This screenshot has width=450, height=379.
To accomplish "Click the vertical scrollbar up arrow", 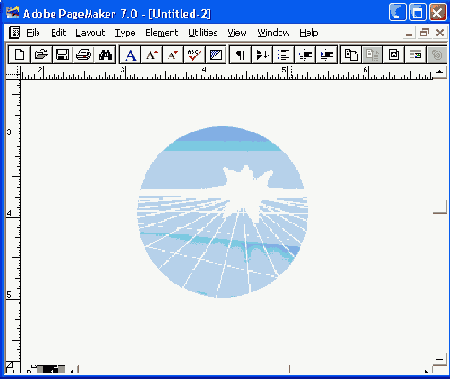I will point(440,72).
